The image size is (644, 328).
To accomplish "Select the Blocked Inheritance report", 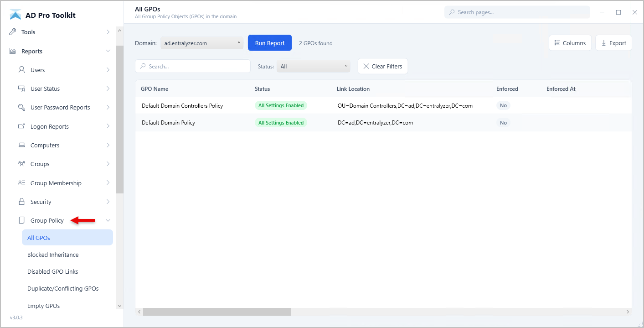I will click(x=52, y=255).
